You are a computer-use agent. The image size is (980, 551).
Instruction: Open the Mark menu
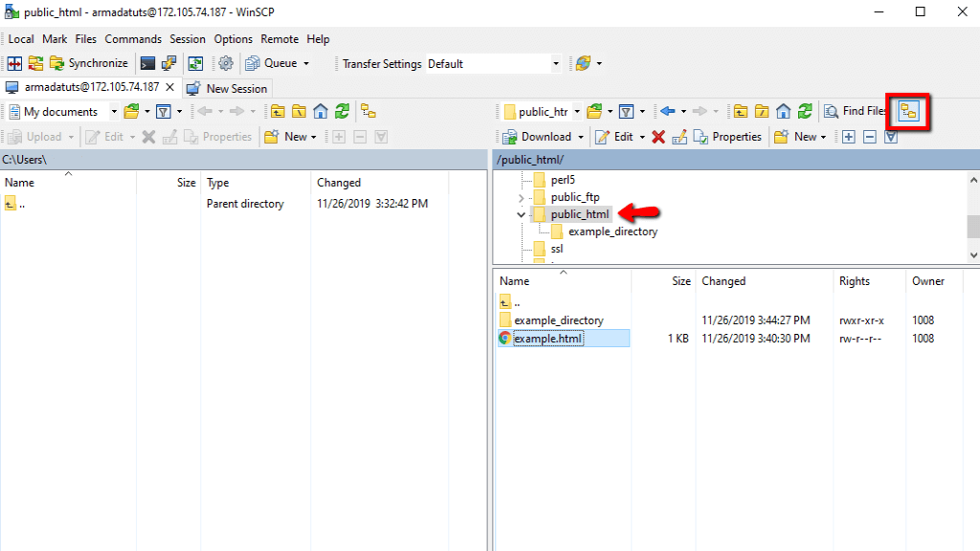pyautogui.click(x=55, y=38)
